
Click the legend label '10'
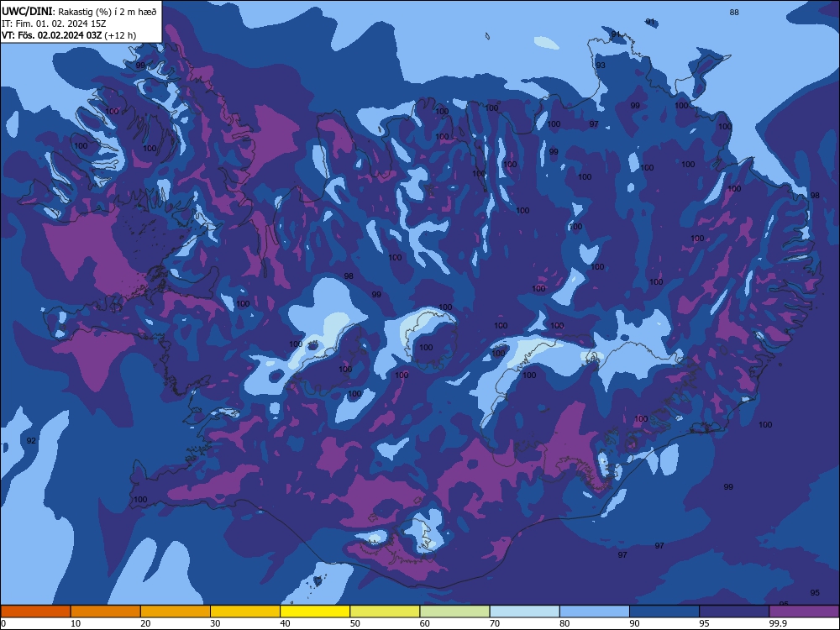coord(76,623)
